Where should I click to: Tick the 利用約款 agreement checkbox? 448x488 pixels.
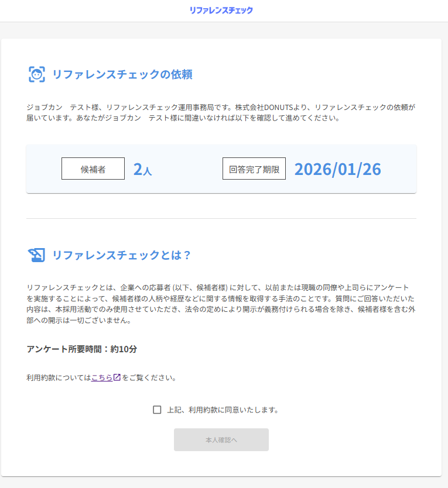[157, 410]
